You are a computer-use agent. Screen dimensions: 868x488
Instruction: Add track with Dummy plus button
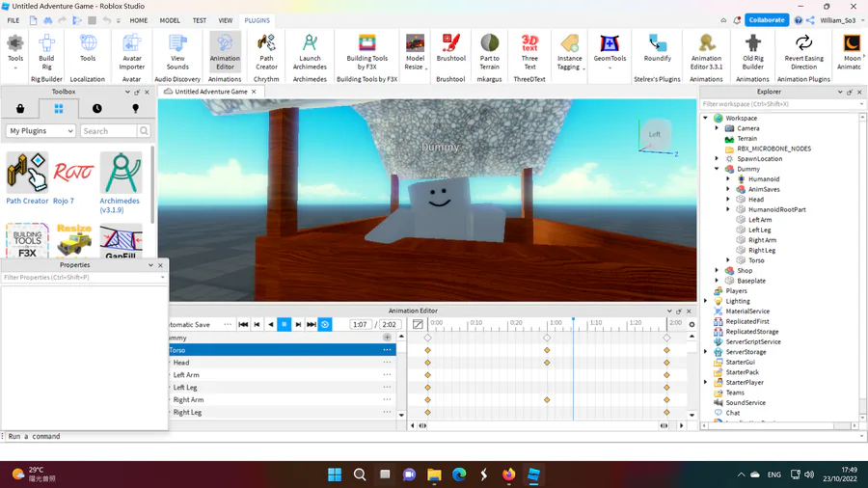[x=387, y=337]
